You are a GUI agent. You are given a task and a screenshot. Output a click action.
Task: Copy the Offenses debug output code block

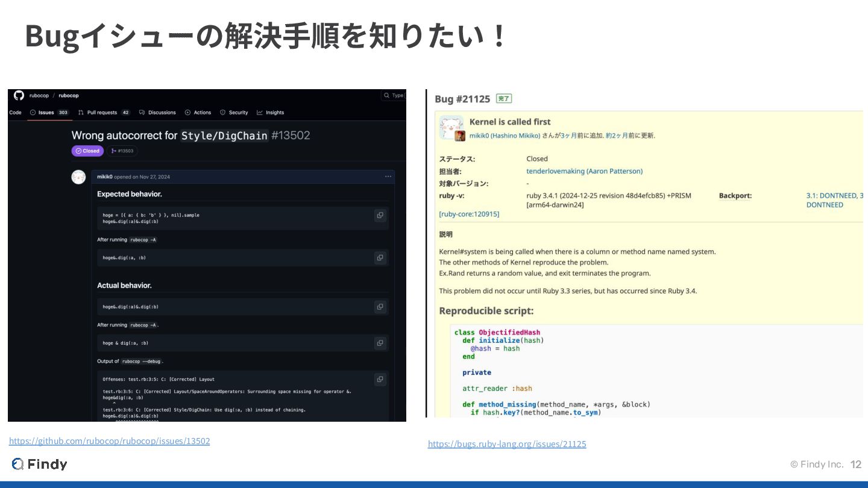380,379
